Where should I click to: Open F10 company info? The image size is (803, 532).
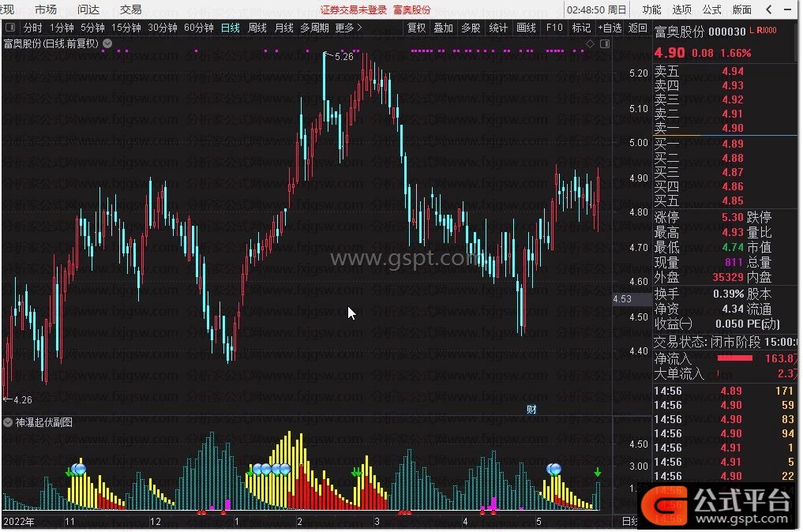pos(554,28)
